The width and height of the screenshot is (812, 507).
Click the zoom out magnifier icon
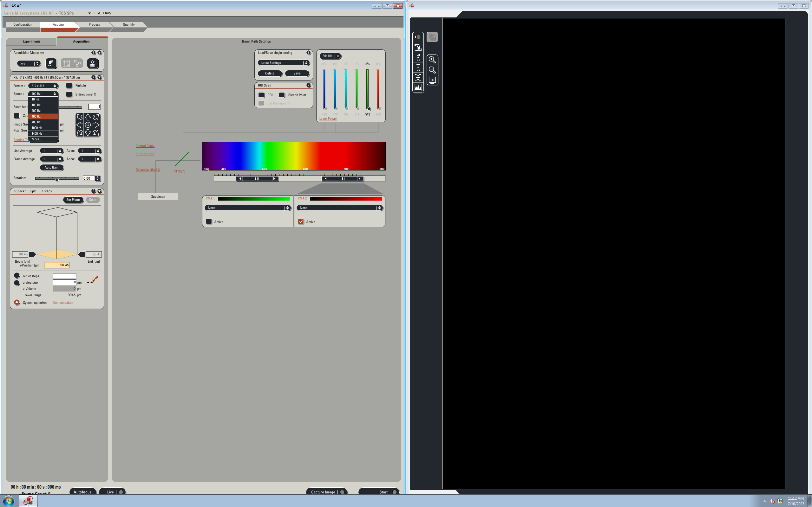[432, 70]
